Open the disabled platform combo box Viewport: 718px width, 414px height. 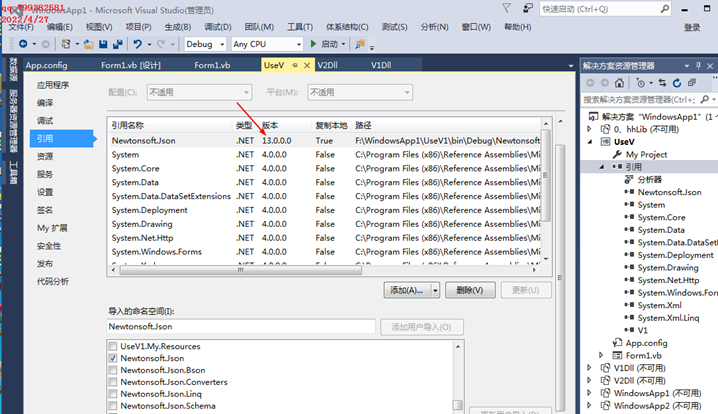point(360,93)
